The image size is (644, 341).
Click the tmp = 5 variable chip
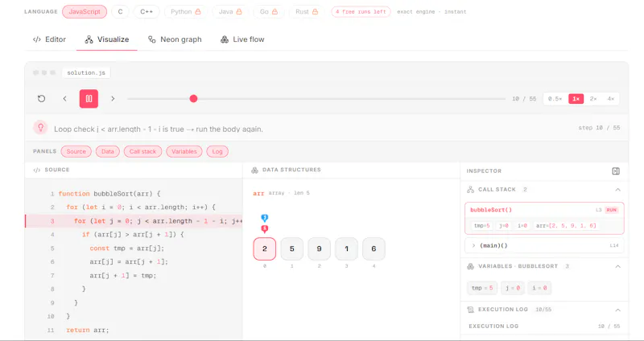[x=482, y=288]
